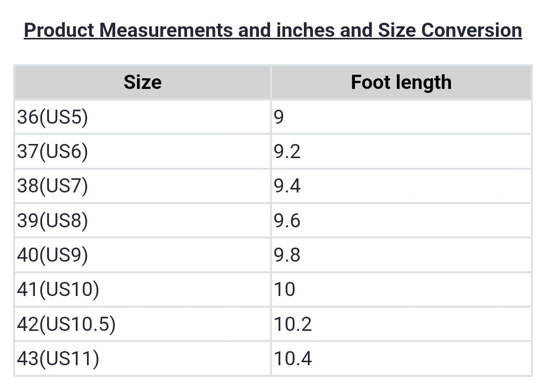
Task: Click the foot length value 10.4
Action: click(x=293, y=359)
